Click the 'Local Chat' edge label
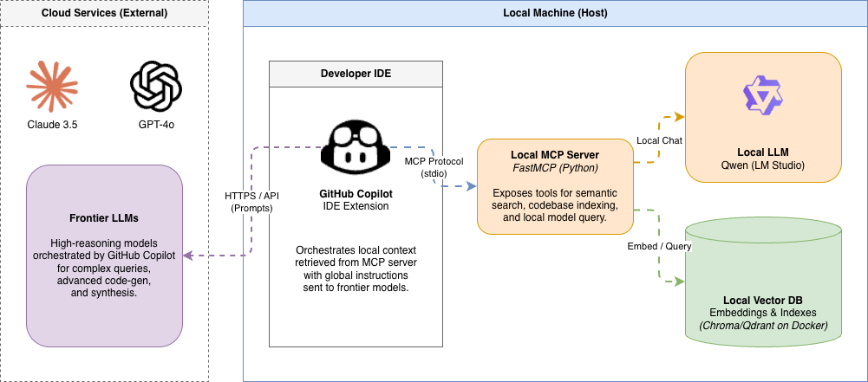The image size is (868, 382). 659,140
